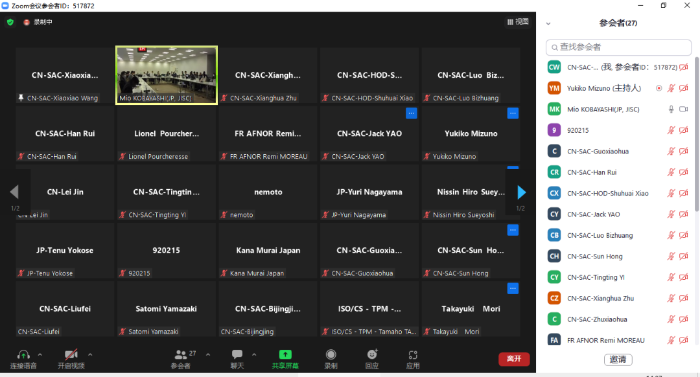Open the chat bubble icon in toolbar
The height and width of the screenshot is (377, 700).
(x=237, y=355)
